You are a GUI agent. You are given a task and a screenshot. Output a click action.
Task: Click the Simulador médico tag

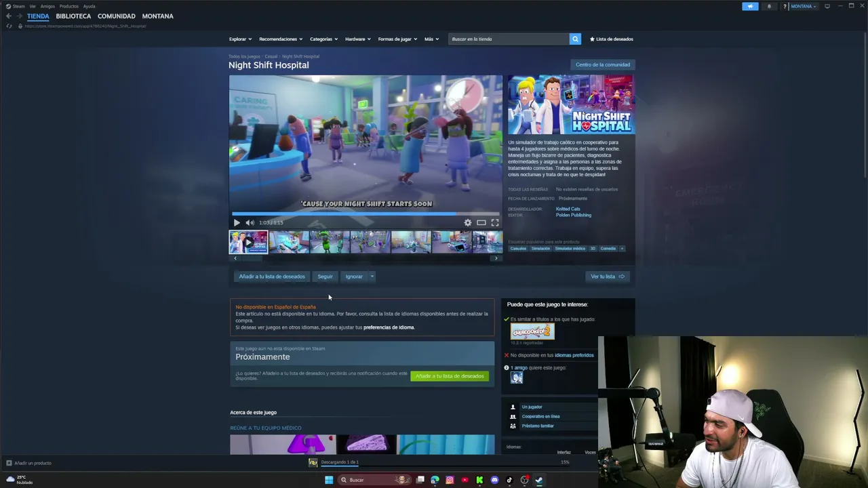coord(570,249)
